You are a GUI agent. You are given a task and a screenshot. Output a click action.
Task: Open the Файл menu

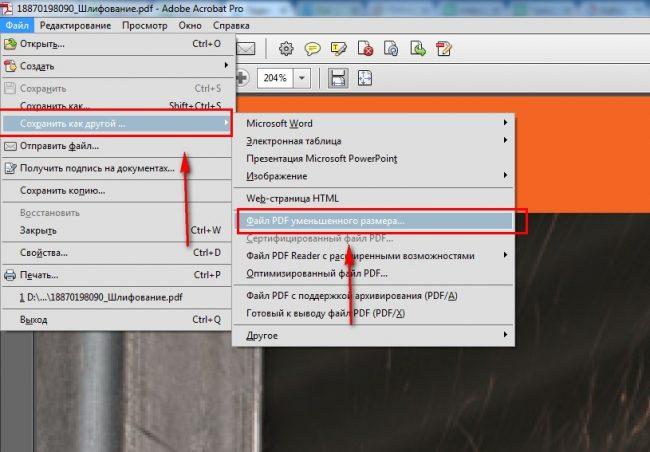coord(17,26)
